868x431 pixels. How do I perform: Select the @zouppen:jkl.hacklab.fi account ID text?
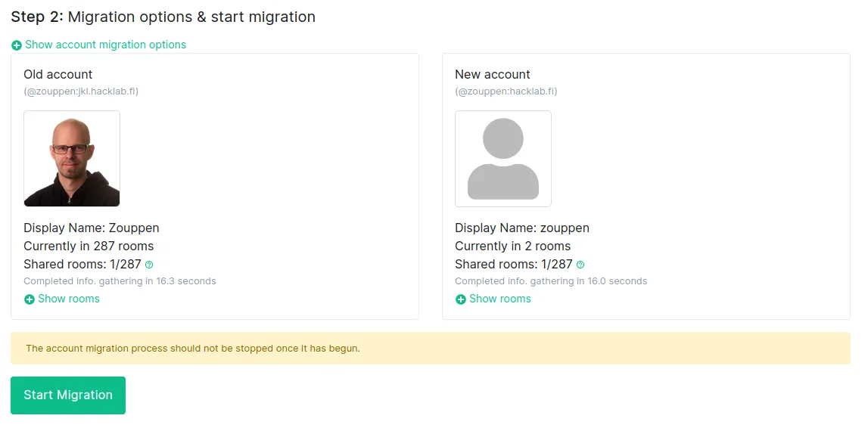coord(81,91)
